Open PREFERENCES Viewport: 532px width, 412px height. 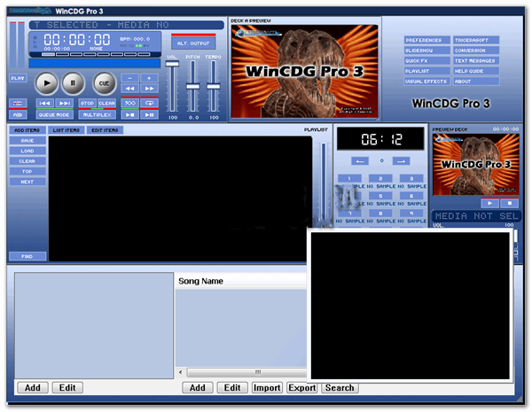click(426, 41)
